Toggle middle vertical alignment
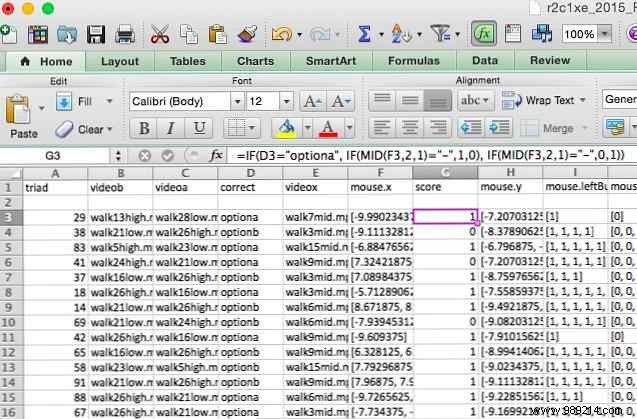The height and width of the screenshot is (419, 637). [x=410, y=100]
